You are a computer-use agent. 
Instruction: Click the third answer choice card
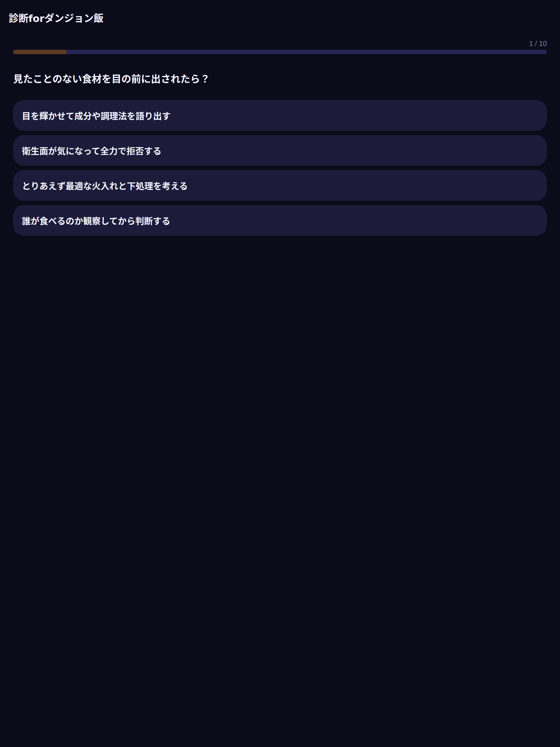click(280, 185)
